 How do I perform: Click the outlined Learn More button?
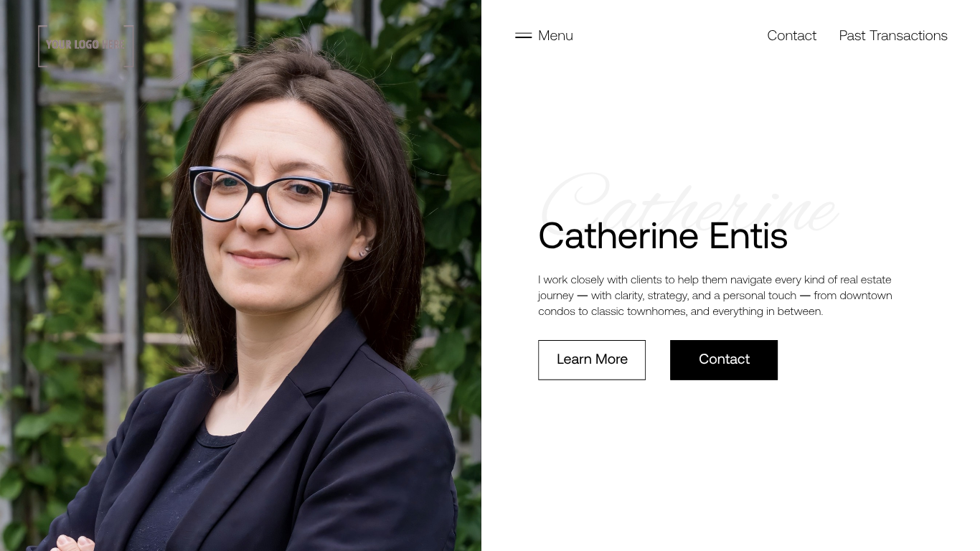tap(592, 359)
